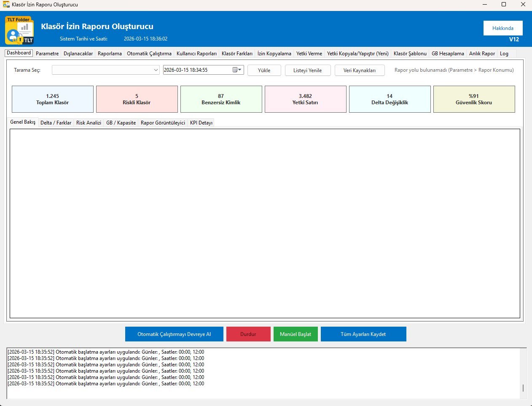Open the Log tab

(504, 54)
